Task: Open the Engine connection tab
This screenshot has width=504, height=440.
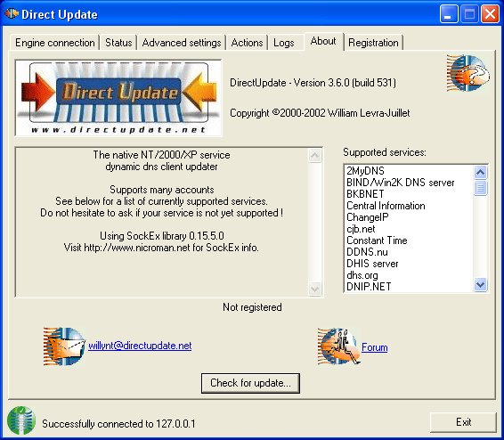Action: 55,43
